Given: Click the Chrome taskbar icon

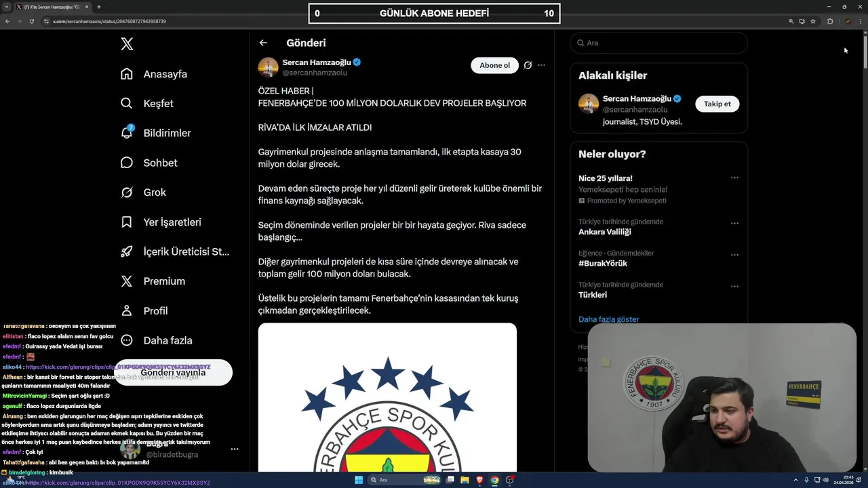Looking at the screenshot, I should [494, 480].
